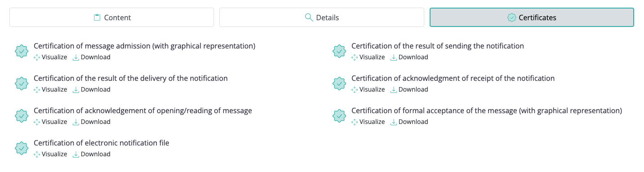Viewport: 644px width, 172px height.
Task: Click the badge icon in Certificates tab
Action: coord(512,18)
